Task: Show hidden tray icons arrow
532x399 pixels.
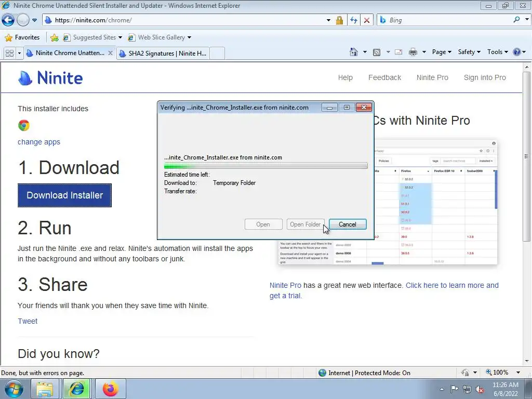Action: [x=442, y=389]
